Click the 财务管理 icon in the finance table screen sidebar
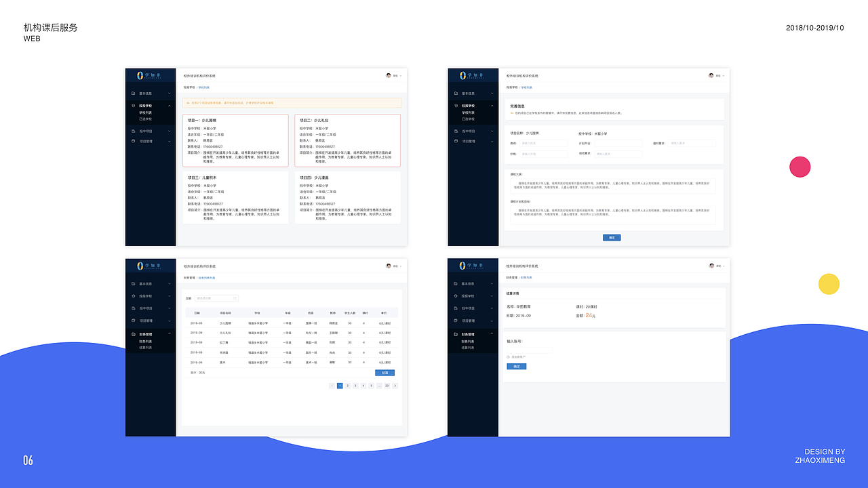Screen dimensions: 868x488 click(x=134, y=334)
